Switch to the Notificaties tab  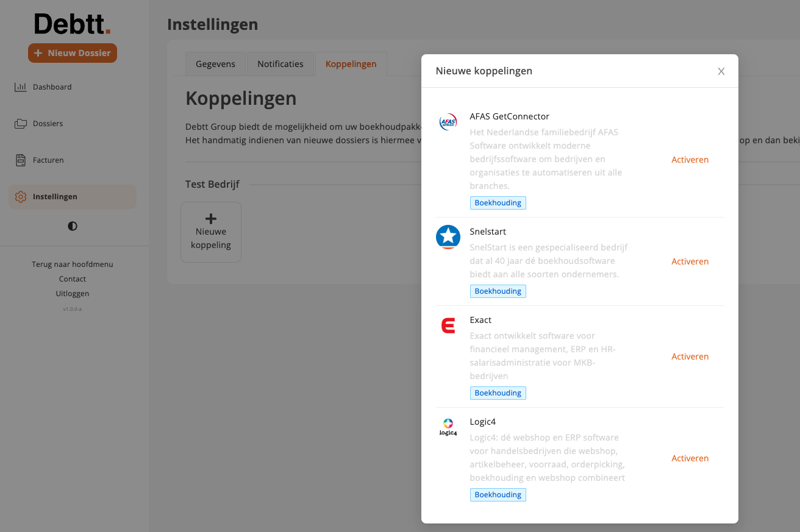[280, 64]
